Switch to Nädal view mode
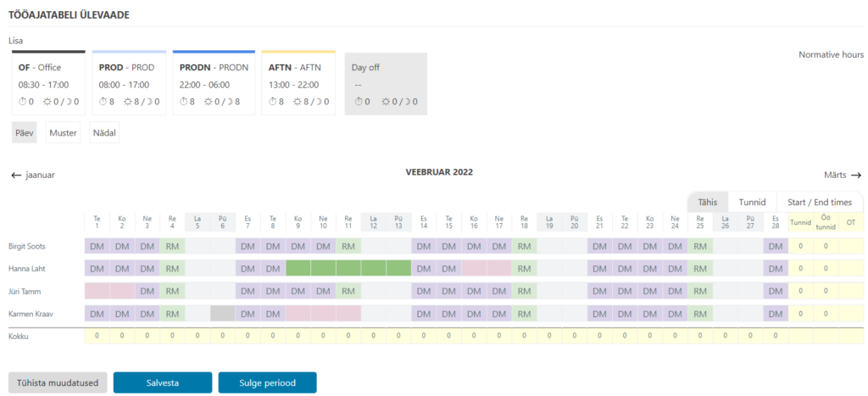This screenshot has height=396, width=868. (104, 133)
